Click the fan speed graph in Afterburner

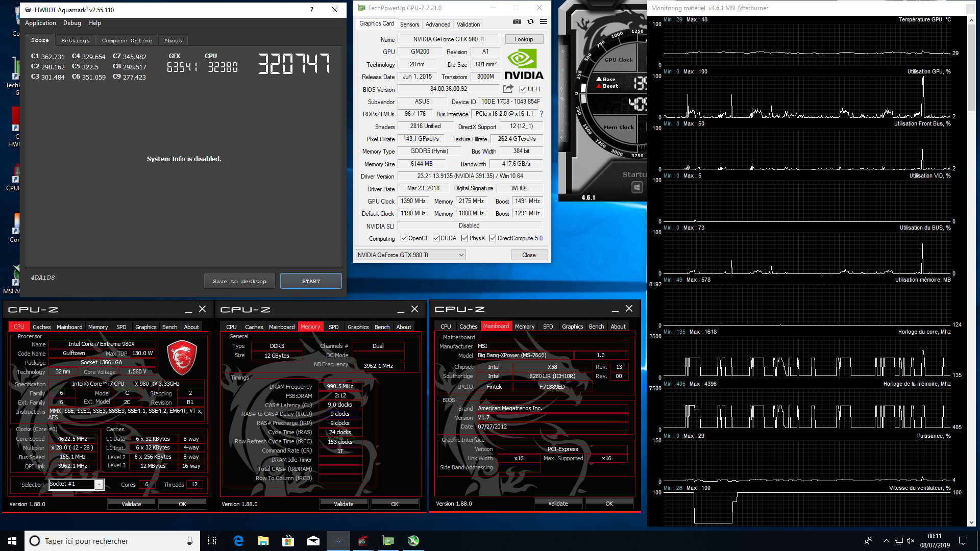806,508
